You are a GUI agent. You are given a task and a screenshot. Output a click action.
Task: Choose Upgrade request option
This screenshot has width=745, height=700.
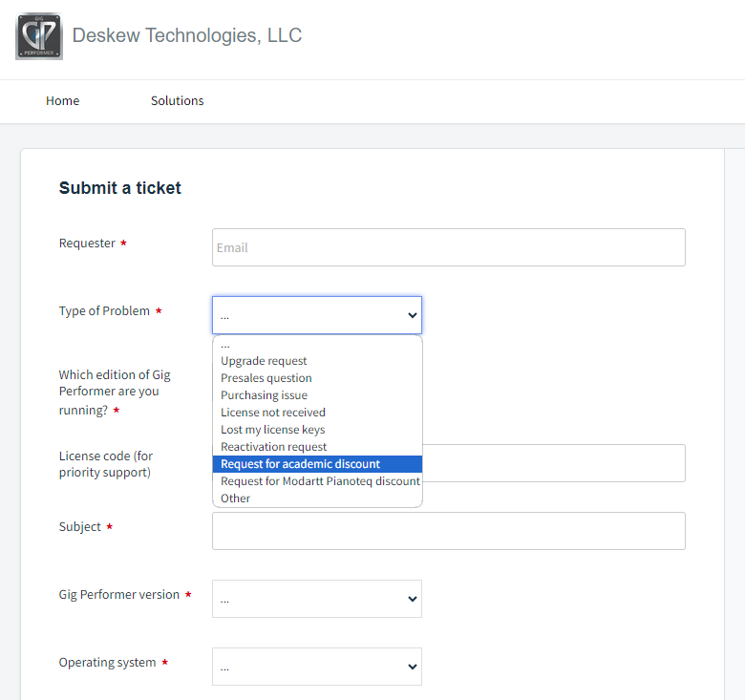tap(317, 361)
